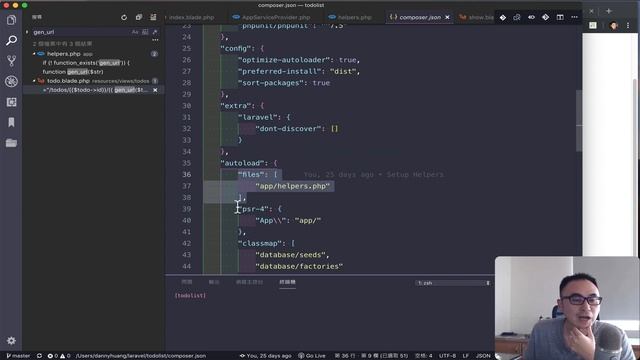Refresh the search results
Image resolution: width=640 pixels, height=360 pixels.
pyautogui.click(x=124, y=17)
